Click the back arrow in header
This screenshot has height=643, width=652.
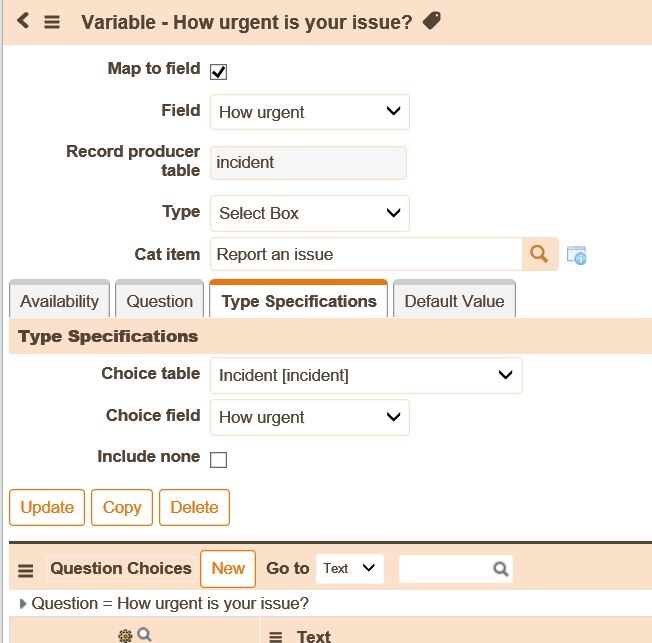pyautogui.click(x=23, y=20)
